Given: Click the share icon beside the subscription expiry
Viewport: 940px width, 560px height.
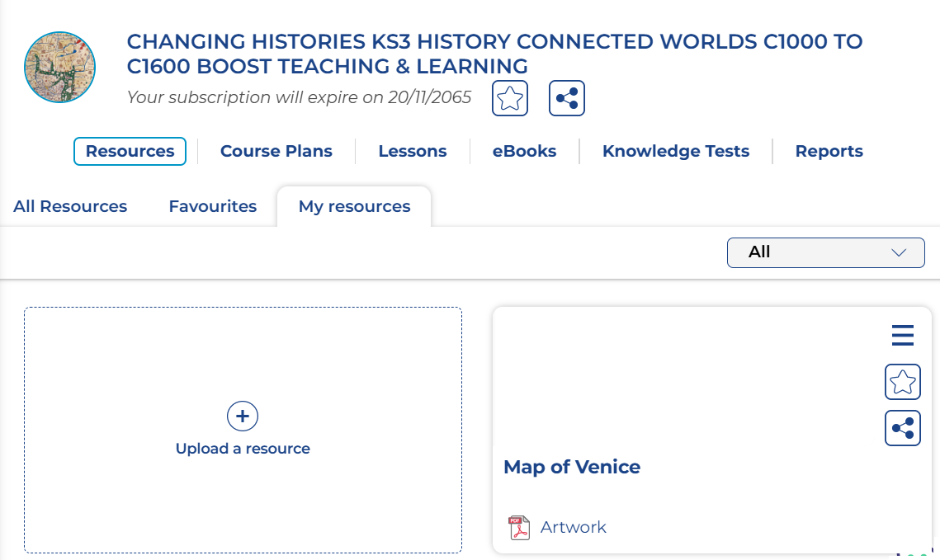Looking at the screenshot, I should 567,99.
